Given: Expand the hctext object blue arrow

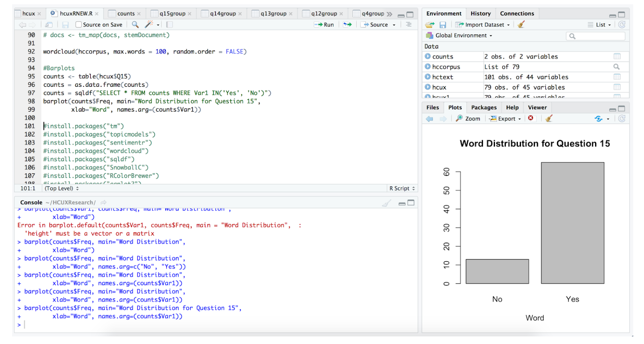Looking at the screenshot, I should pos(428,77).
